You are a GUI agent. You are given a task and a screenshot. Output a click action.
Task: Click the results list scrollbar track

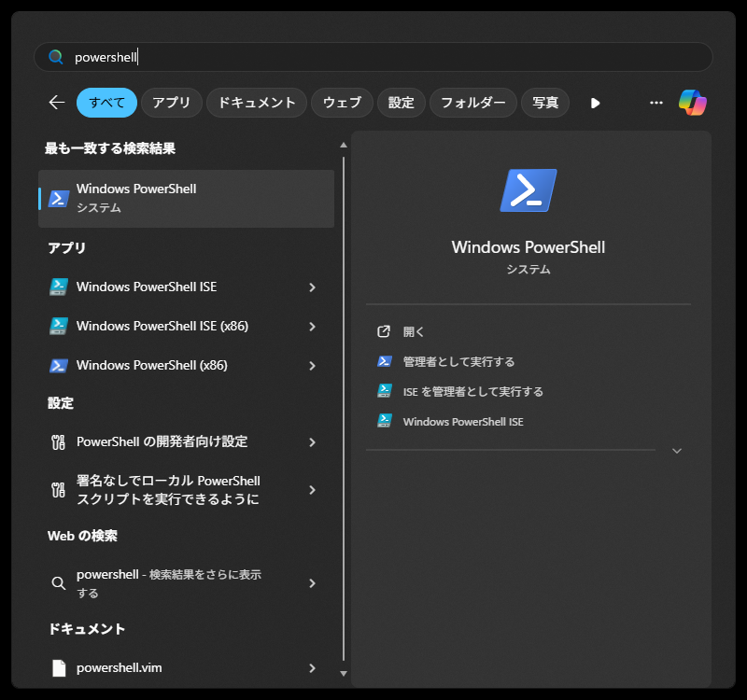pos(344,409)
